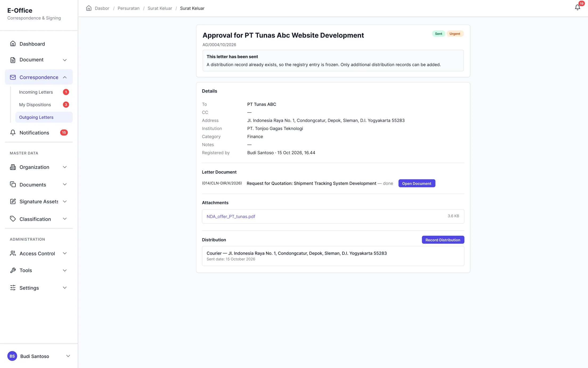The width and height of the screenshot is (588, 368).
Task: Click the BS user avatar
Action: click(x=12, y=356)
